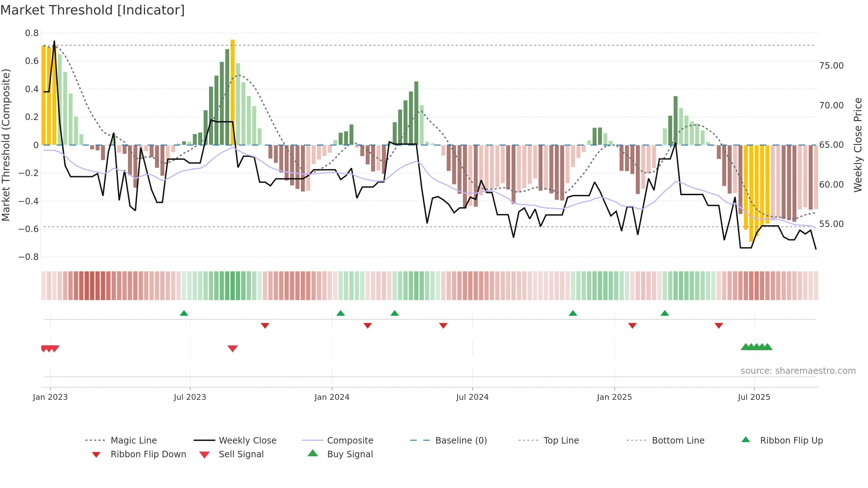Toggle the Top Line legend entry

549,440
